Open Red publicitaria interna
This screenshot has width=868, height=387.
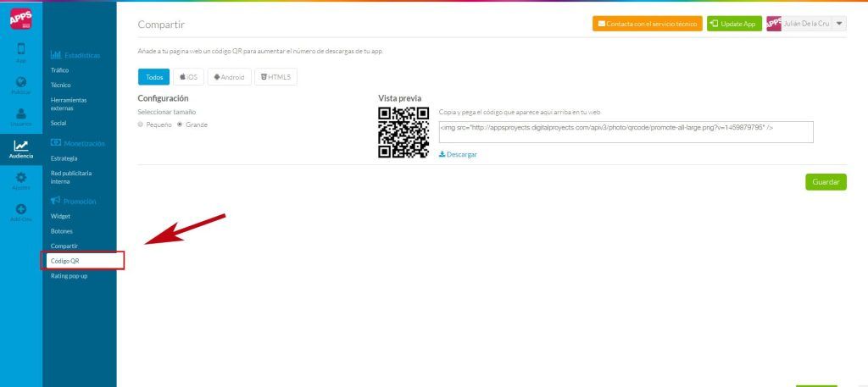(x=71, y=177)
